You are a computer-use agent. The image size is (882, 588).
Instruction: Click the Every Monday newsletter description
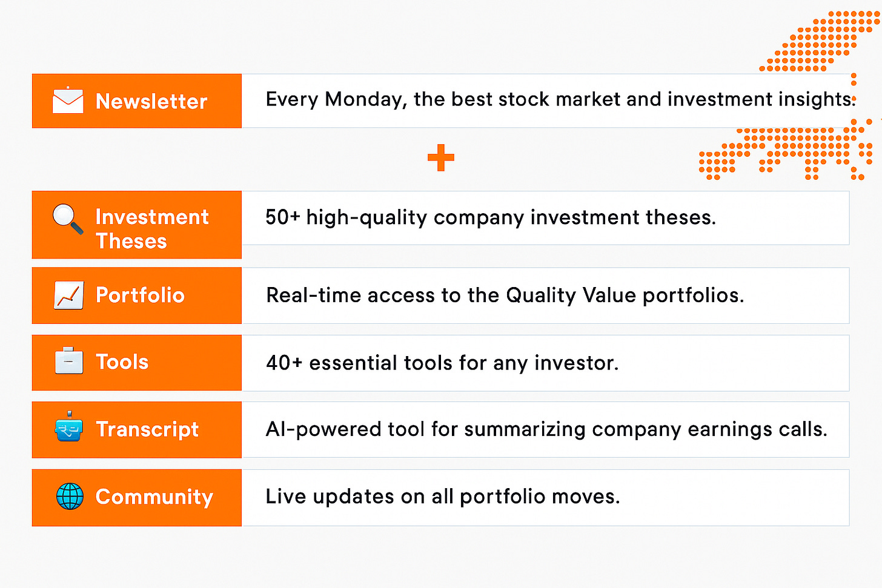[561, 99]
